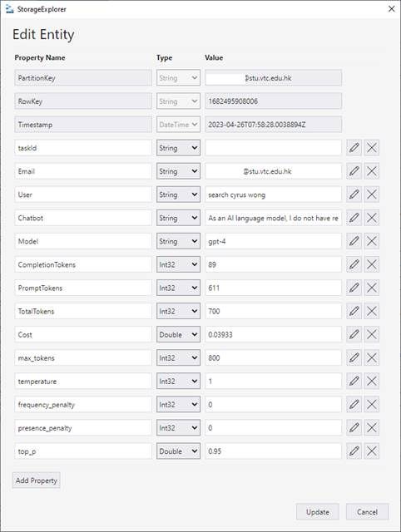Screen dimensions: 401x532
Task: Click the Timestamp value text
Action: click(x=257, y=125)
